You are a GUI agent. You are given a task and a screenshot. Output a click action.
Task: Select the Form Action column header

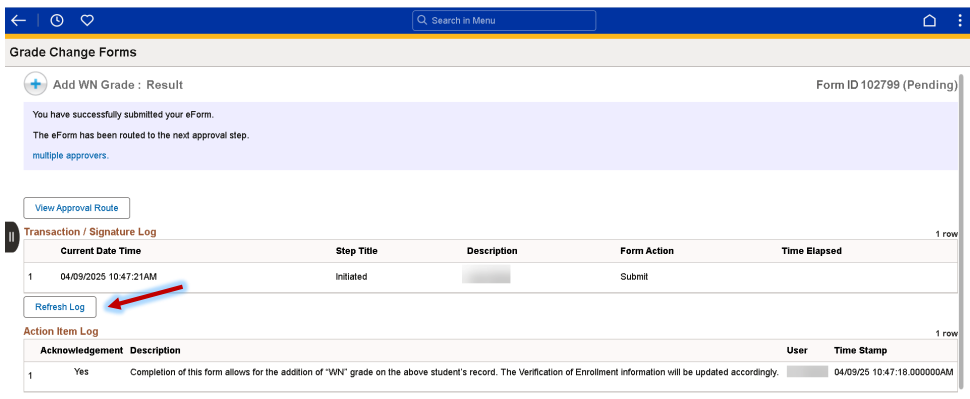[x=646, y=251]
